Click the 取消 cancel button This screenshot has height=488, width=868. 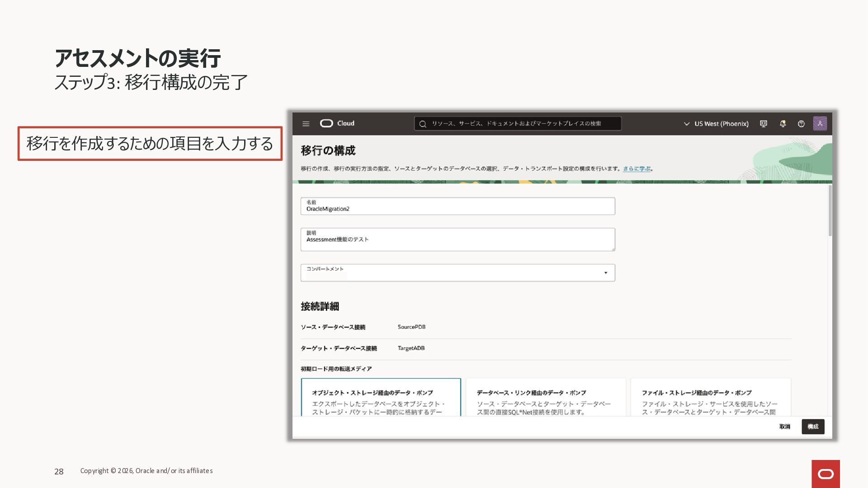pos(784,427)
